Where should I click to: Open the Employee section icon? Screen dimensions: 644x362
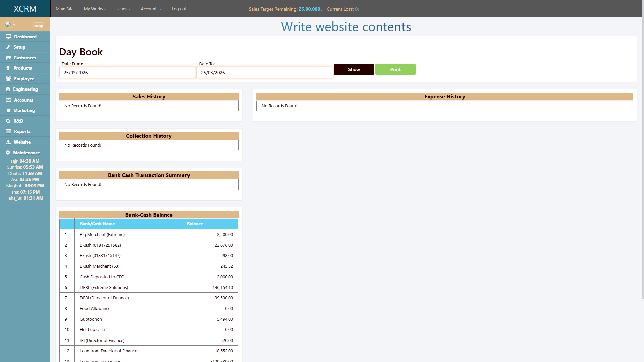(8, 78)
